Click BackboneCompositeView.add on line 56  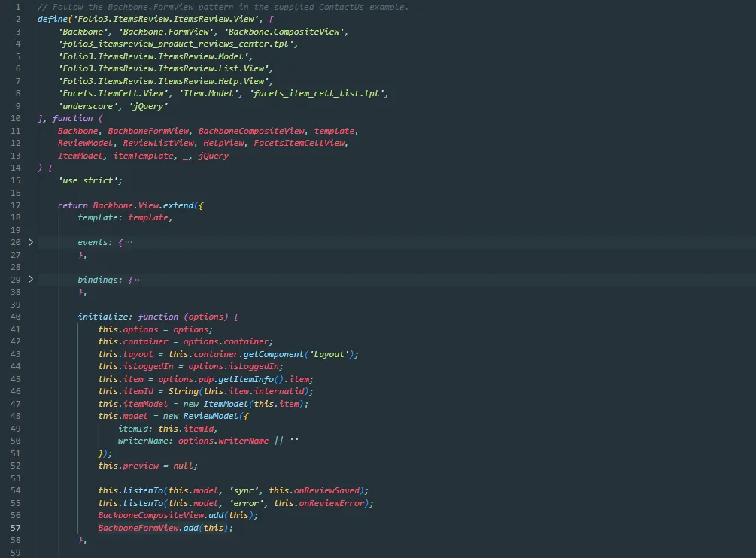coord(161,515)
